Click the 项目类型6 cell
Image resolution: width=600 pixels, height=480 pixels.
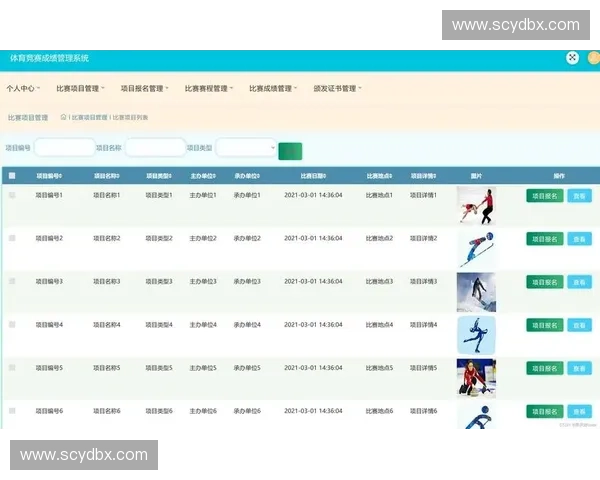(x=159, y=411)
